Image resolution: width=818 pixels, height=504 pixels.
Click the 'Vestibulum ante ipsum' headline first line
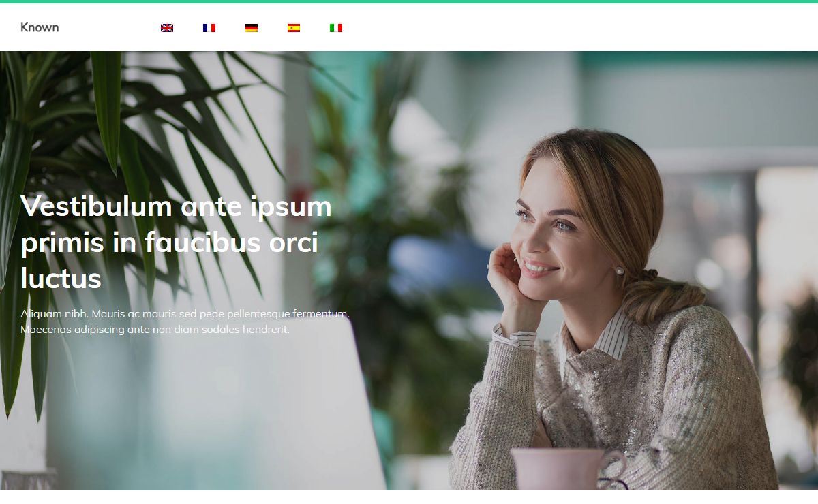tap(176, 206)
